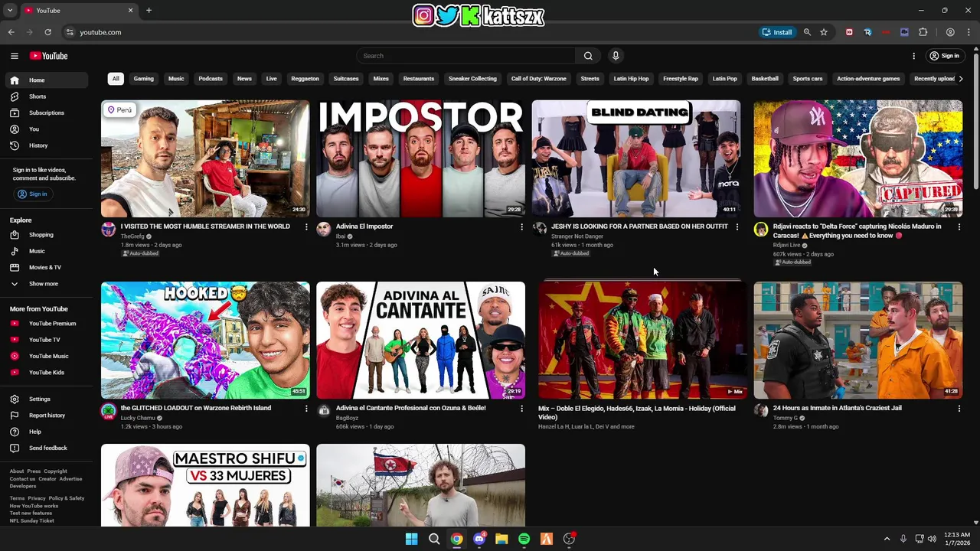980x551 pixels.
Task: Click taskbar volume icon
Action: 932,539
